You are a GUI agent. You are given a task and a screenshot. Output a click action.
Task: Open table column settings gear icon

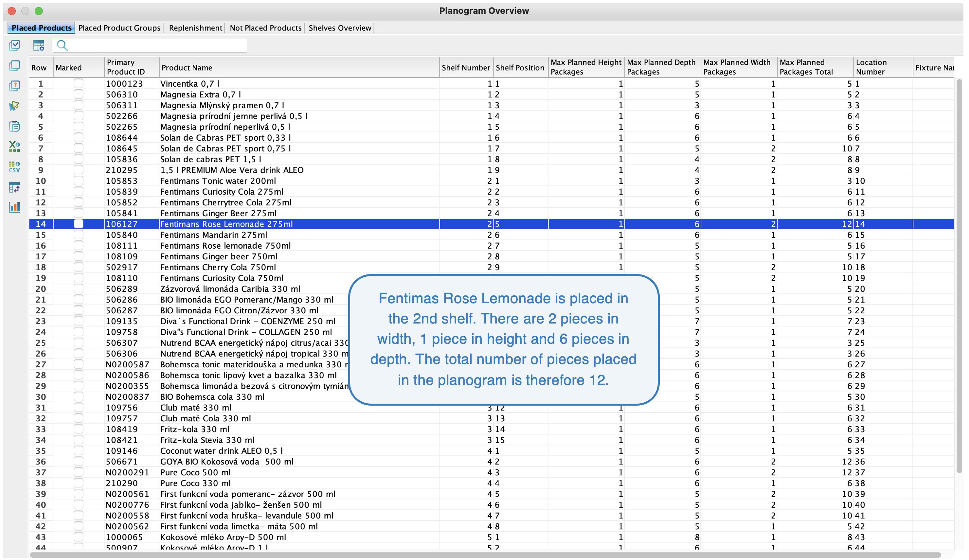tap(39, 45)
